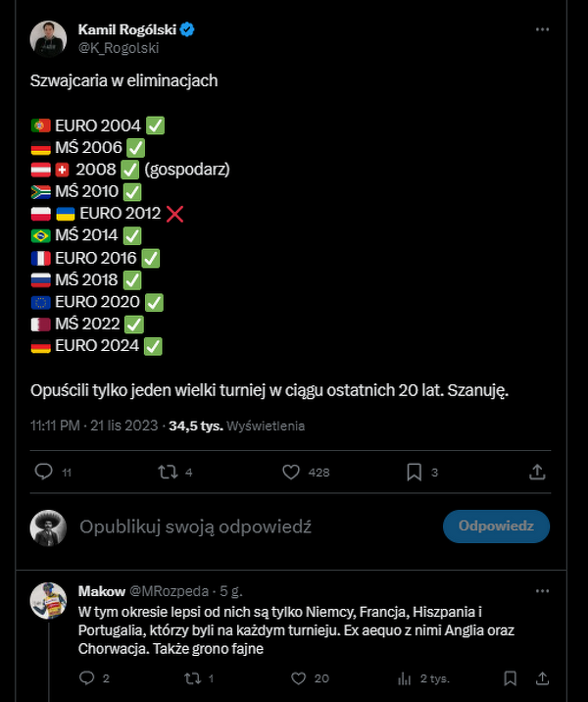Reply to Kamil Rogólski's main tweet

(x=43, y=472)
